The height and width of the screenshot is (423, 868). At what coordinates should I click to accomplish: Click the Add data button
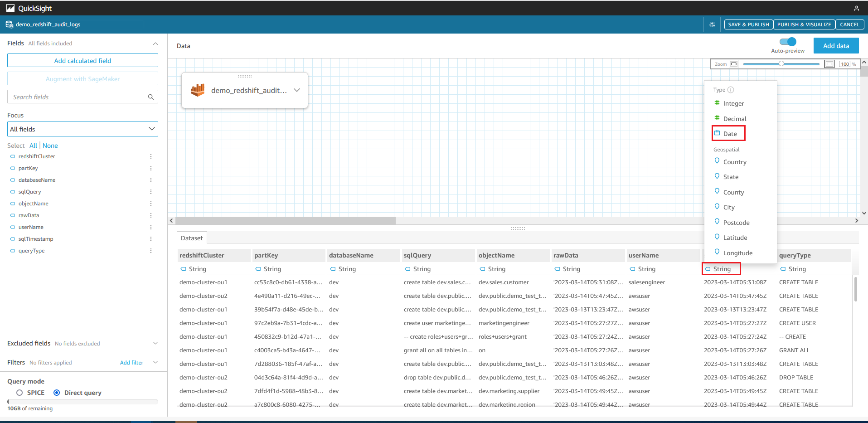(836, 46)
